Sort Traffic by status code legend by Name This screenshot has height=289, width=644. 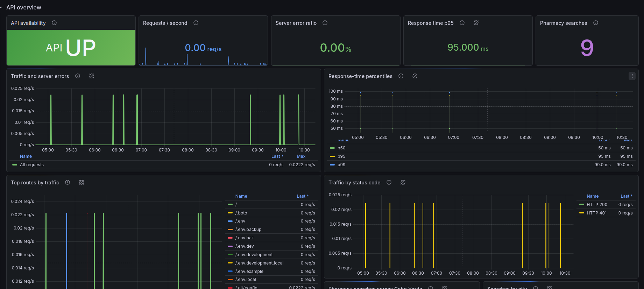pyautogui.click(x=593, y=196)
